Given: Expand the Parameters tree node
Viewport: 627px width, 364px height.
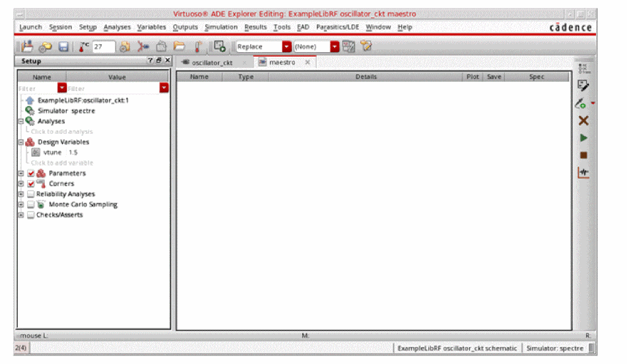Looking at the screenshot, I should point(21,173).
